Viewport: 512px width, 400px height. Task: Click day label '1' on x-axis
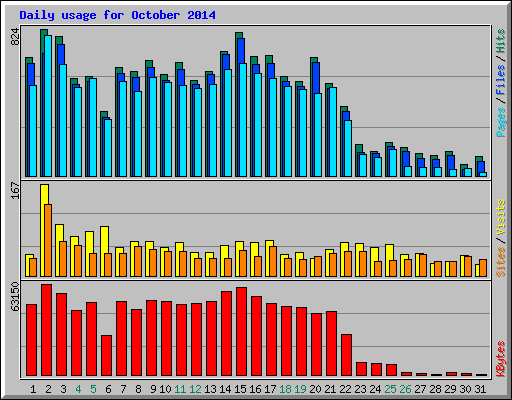pos(33,389)
